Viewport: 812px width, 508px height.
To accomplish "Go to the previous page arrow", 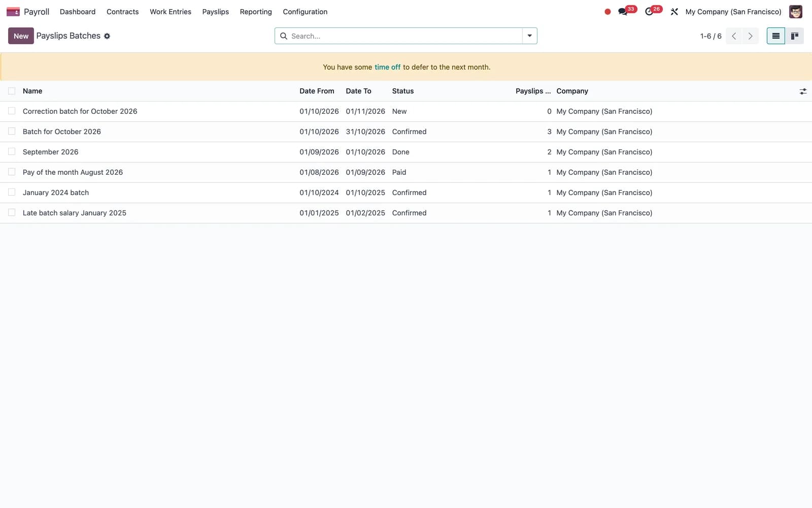I will click(734, 36).
